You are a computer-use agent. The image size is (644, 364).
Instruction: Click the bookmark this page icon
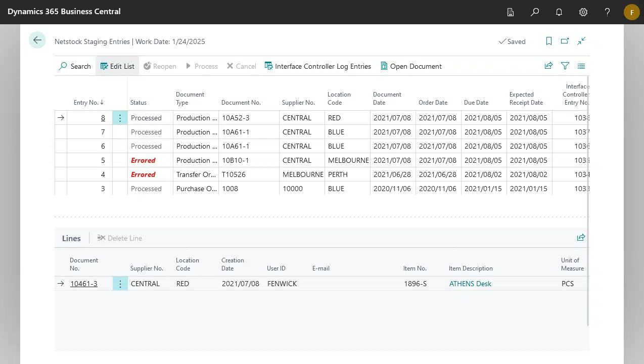coord(549,41)
